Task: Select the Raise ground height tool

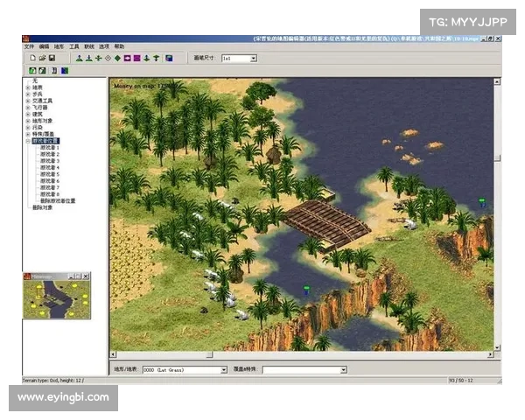Action: (80, 59)
